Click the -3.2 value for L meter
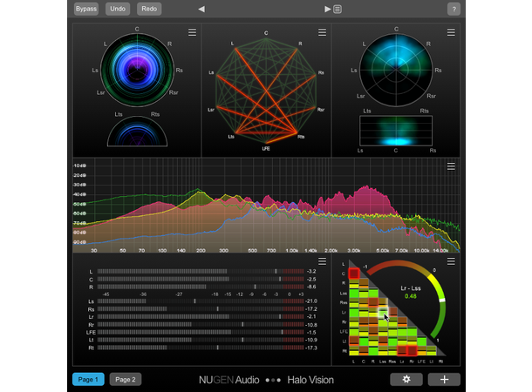532x392 pixels. coord(311,272)
